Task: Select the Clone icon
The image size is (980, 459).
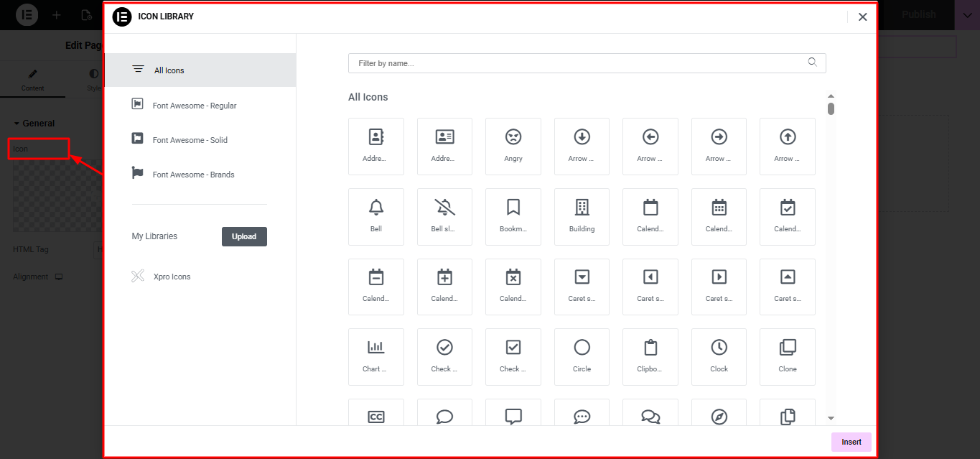Action: click(787, 356)
